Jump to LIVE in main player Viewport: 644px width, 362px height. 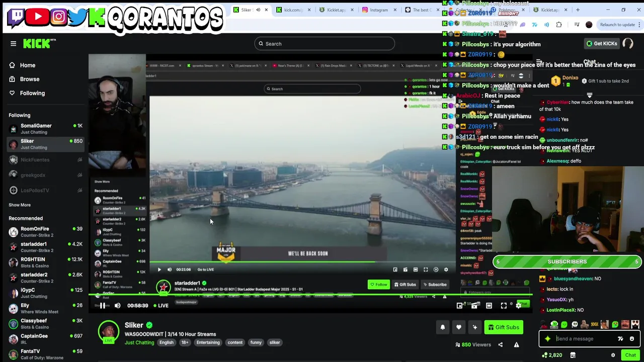pos(160,305)
